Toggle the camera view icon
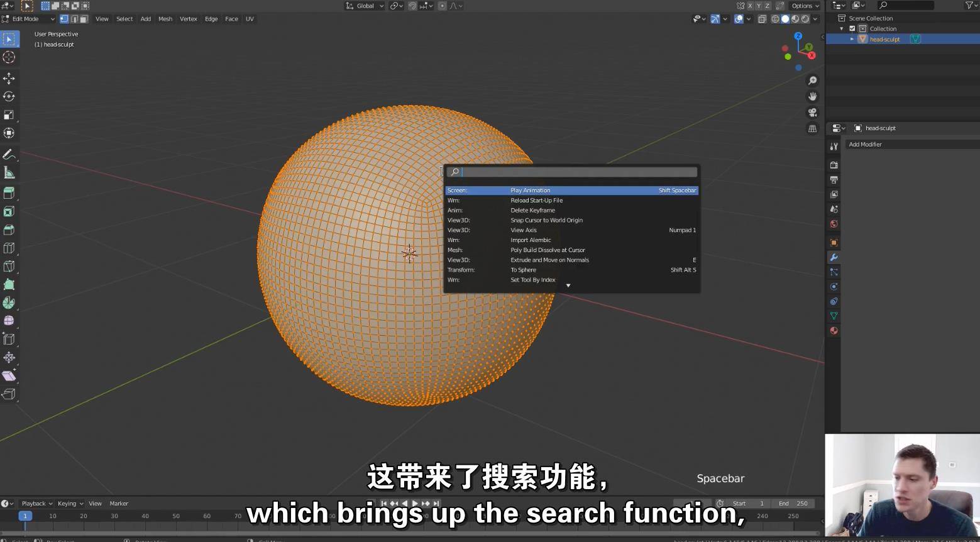Screen dimensions: 980x542 [812, 113]
